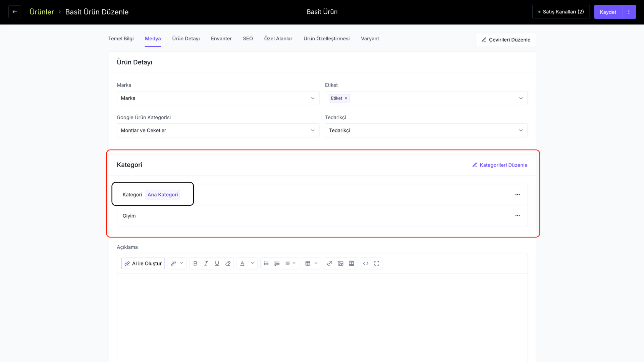Open the three-dot menu of Giyim row
The image size is (644, 362).
(518, 216)
